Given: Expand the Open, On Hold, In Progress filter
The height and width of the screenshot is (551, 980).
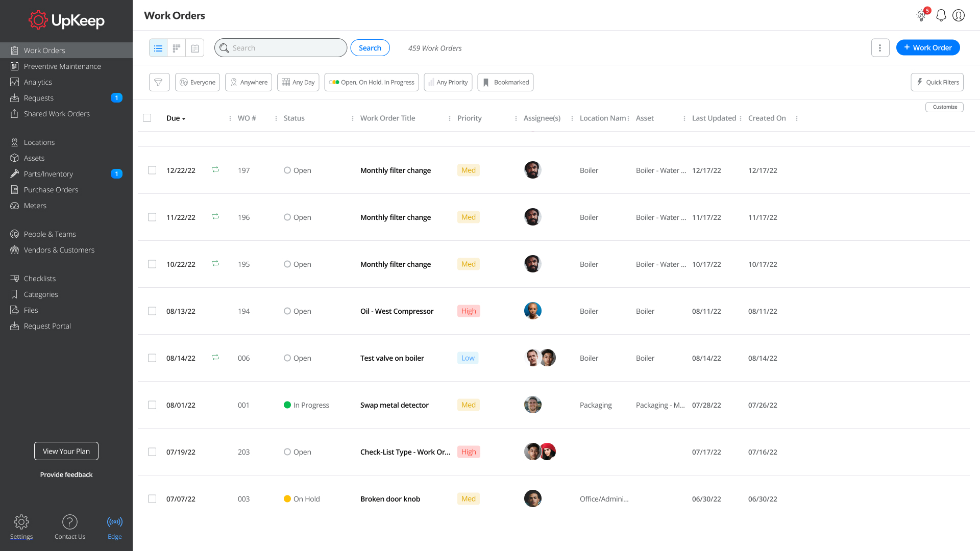Looking at the screenshot, I should pos(372,82).
